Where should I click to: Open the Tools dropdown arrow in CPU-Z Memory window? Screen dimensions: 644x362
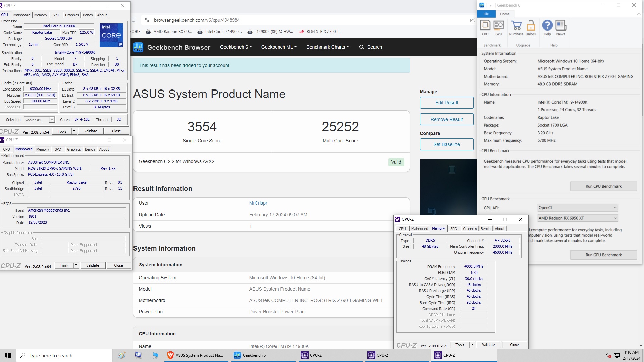472,345
